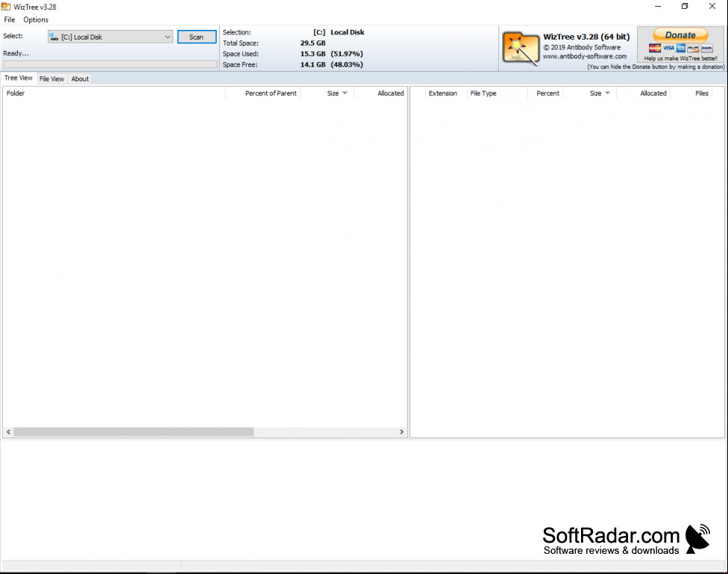Click the WizTree wand logo icon

pyautogui.click(x=521, y=48)
